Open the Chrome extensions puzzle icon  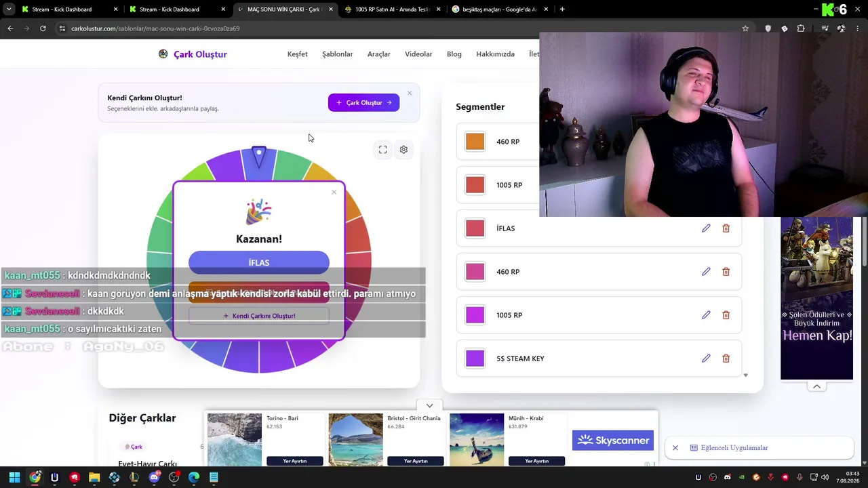(801, 28)
